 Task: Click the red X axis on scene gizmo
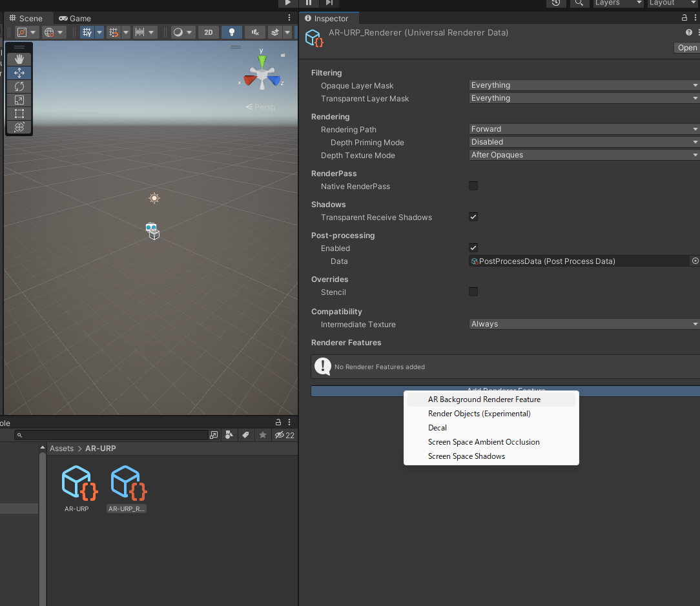(249, 80)
